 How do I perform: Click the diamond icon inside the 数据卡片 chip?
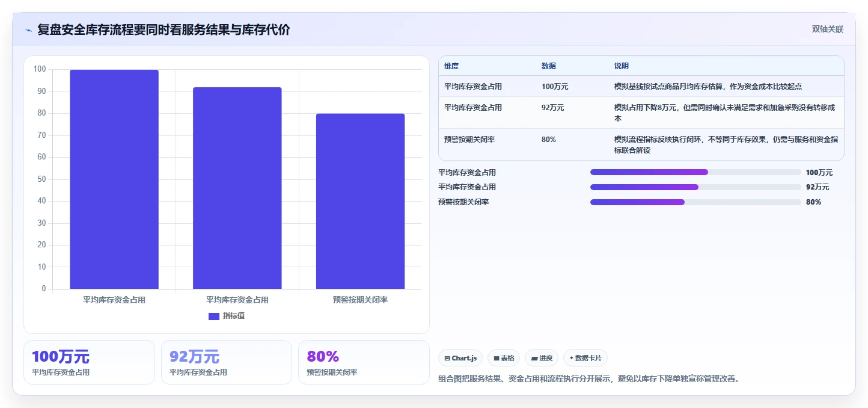(572, 358)
